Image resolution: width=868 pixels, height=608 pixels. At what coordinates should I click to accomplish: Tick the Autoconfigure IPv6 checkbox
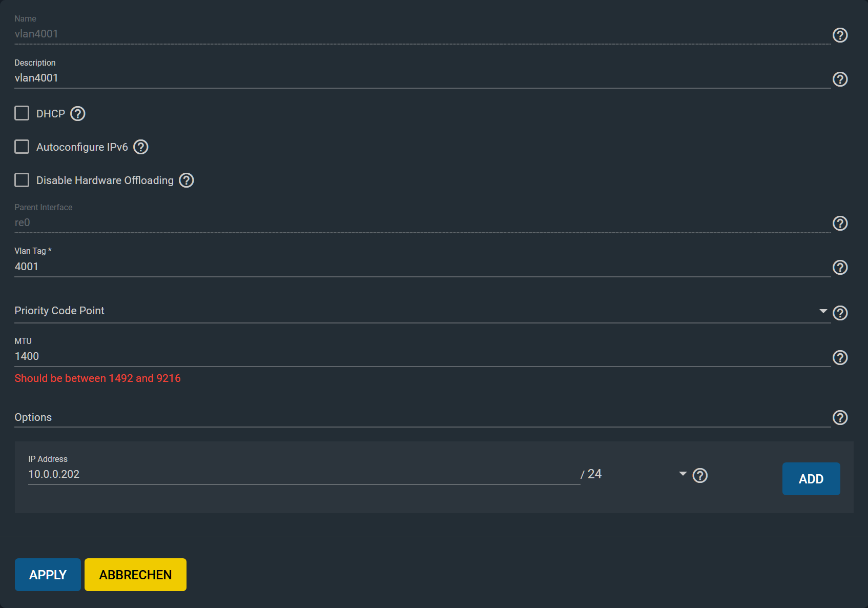coord(22,147)
